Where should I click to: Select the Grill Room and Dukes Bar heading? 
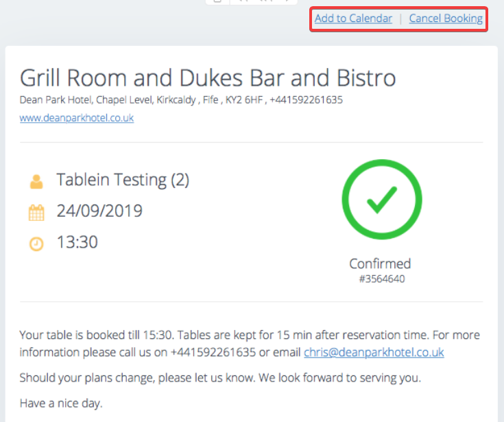tap(208, 78)
